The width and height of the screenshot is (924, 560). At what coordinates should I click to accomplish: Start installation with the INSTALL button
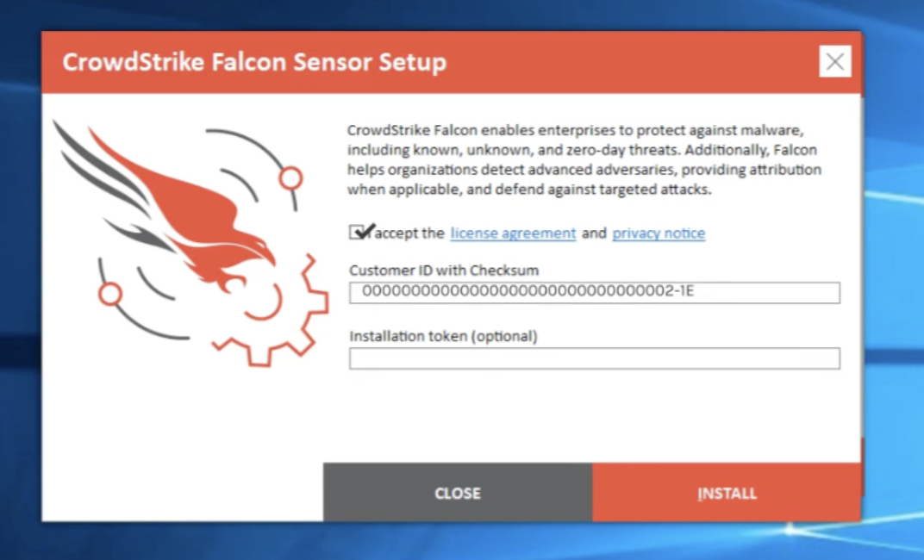[x=727, y=493]
